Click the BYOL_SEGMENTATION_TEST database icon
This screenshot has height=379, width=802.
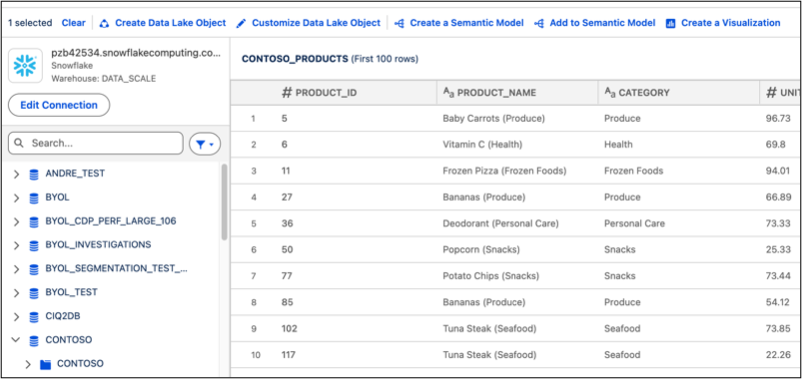34,269
